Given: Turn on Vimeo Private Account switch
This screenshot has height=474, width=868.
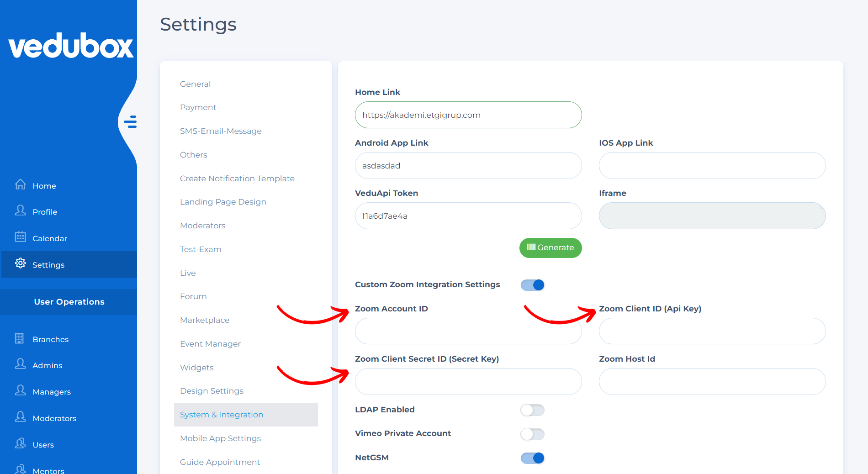Looking at the screenshot, I should [533, 434].
